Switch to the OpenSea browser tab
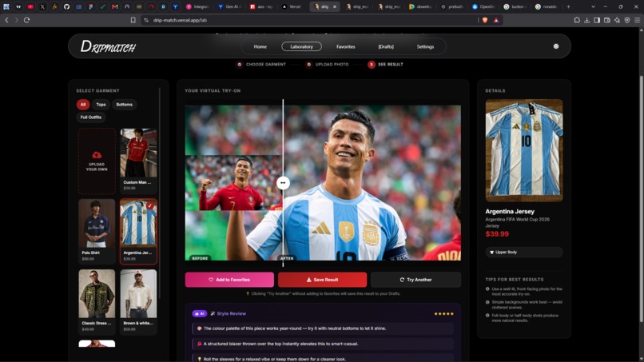644x362 pixels. coord(483,6)
